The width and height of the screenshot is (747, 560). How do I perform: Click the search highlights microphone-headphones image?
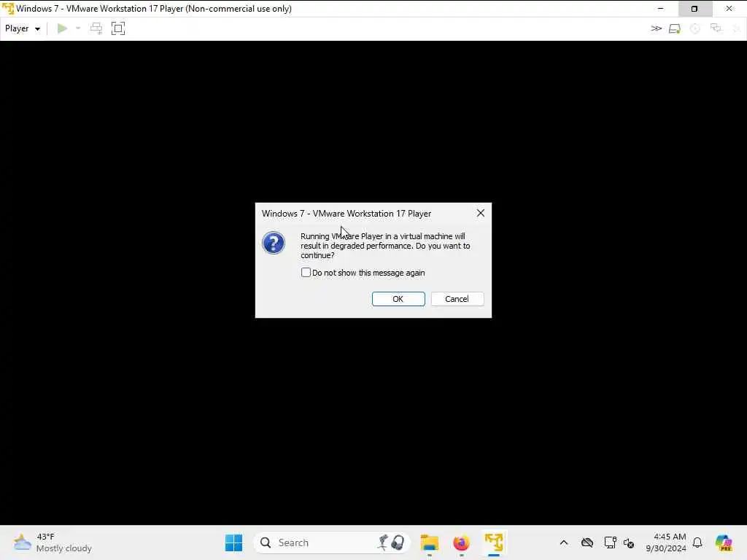pyautogui.click(x=392, y=542)
